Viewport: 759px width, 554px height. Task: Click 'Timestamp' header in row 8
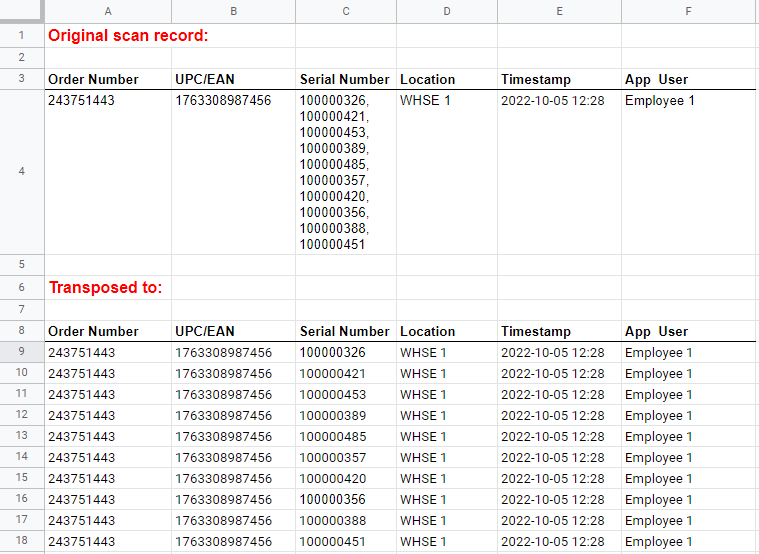(536, 331)
